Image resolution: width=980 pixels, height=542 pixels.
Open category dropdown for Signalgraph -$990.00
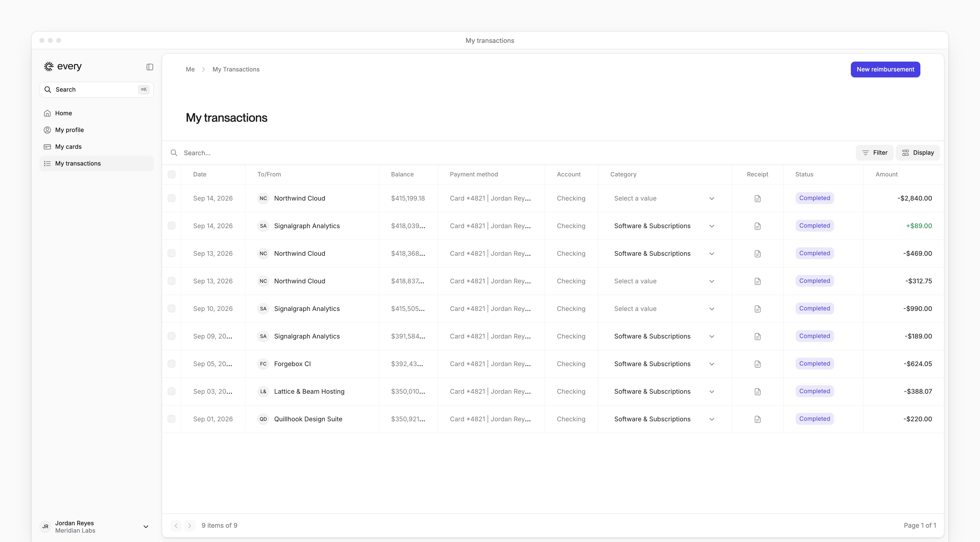click(664, 308)
